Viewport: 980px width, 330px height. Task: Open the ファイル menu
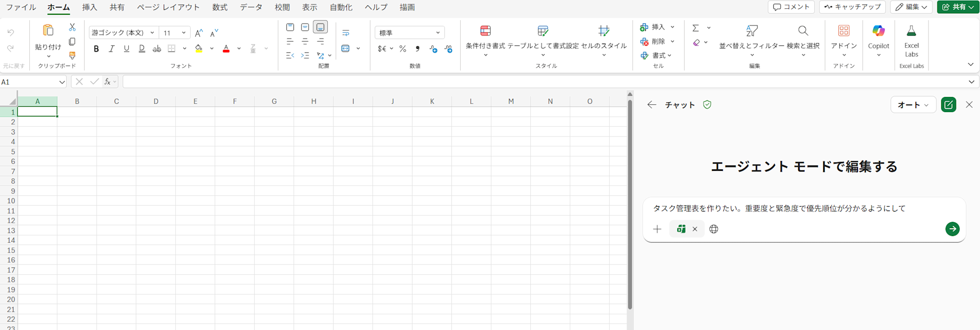[21, 7]
